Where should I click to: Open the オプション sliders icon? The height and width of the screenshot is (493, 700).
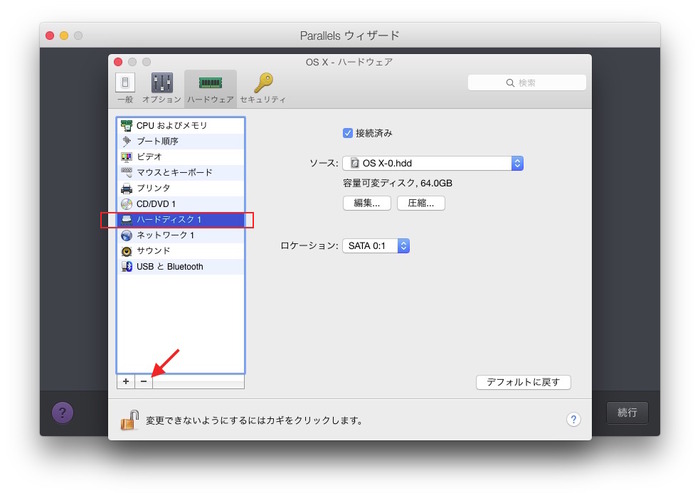[162, 82]
